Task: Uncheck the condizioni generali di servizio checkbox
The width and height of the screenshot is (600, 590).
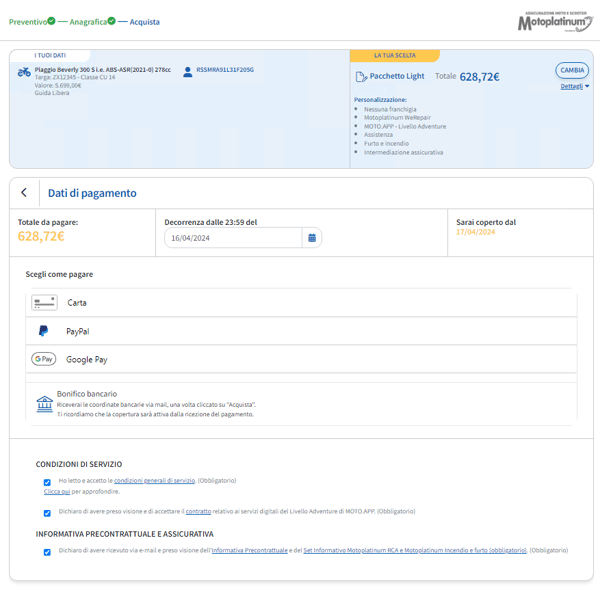Action: coord(47,482)
